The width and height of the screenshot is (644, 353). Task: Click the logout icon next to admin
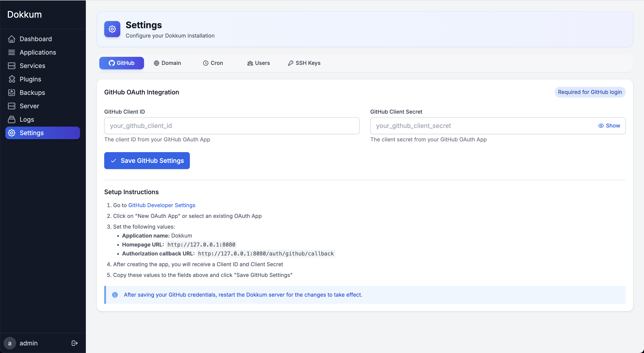[74, 343]
